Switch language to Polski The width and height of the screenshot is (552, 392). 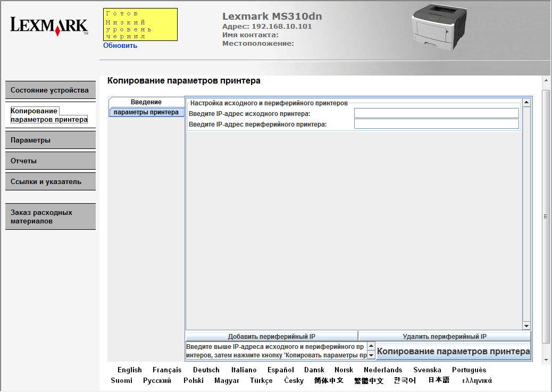193,380
